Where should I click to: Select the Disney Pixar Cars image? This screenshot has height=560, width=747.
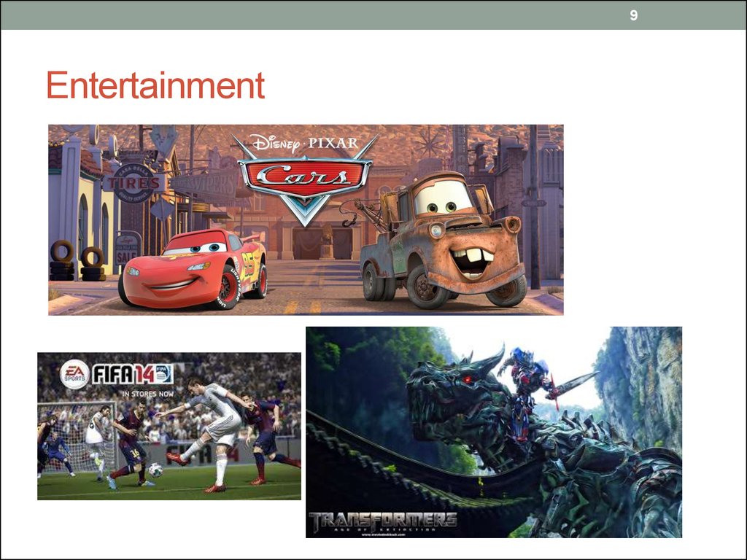pyautogui.click(x=306, y=220)
